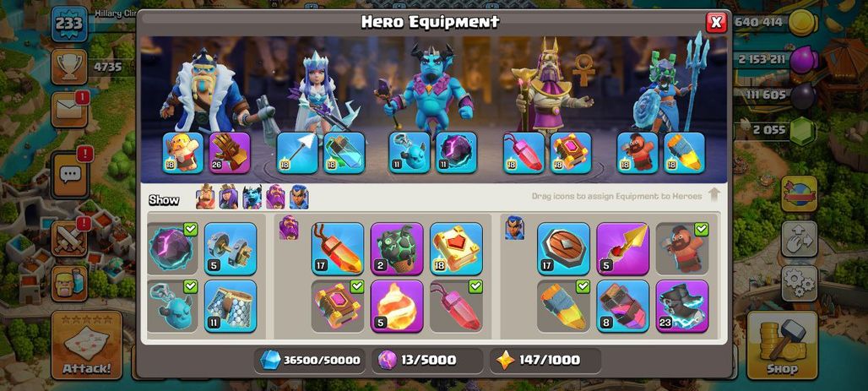The width and height of the screenshot is (868, 391).
Task: Open the mail inbox with notification
Action: 70,109
